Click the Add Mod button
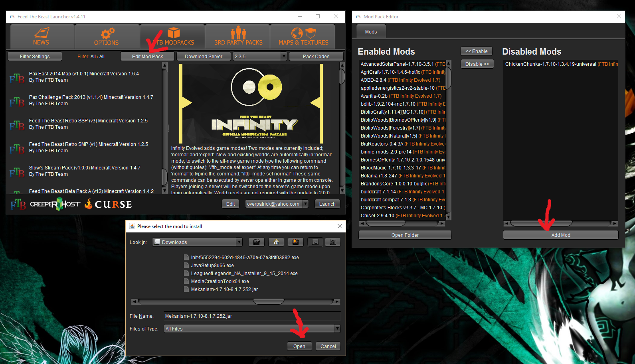Viewport: 635px width, 364px height. 561,235
